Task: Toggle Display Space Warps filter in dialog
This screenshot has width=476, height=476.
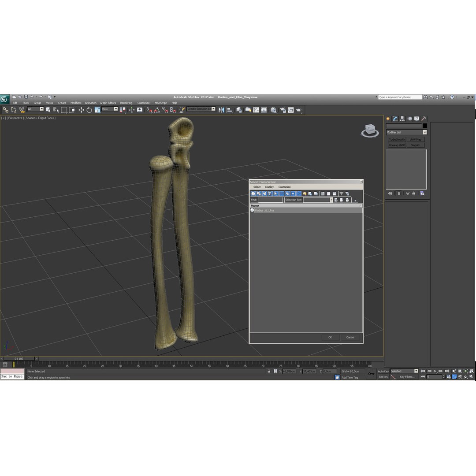Action: click(281, 193)
